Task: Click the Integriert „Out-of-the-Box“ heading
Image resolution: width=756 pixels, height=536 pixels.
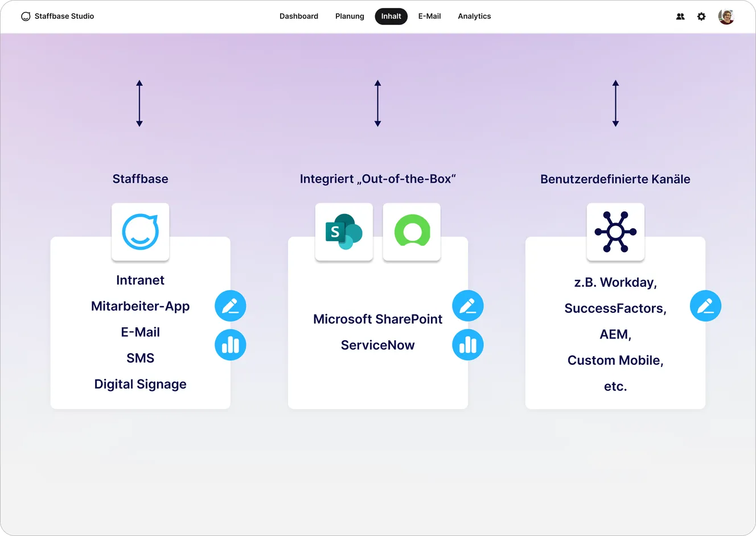Action: [x=378, y=179]
